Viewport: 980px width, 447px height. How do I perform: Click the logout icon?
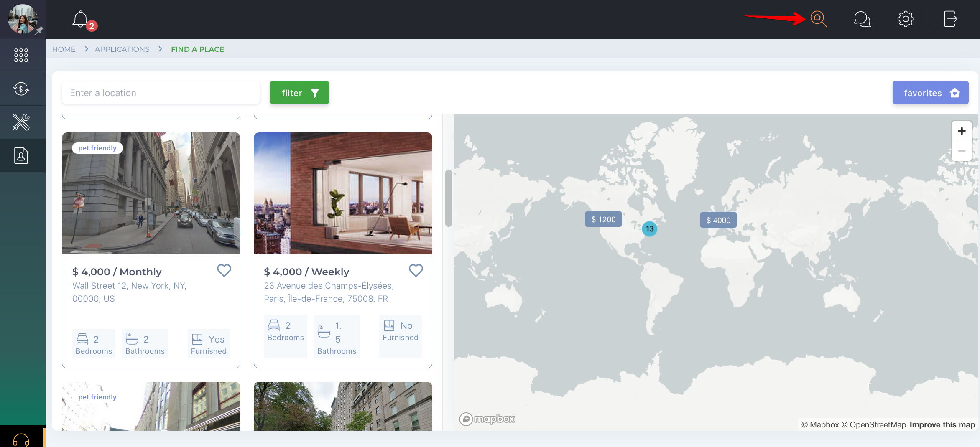(950, 19)
